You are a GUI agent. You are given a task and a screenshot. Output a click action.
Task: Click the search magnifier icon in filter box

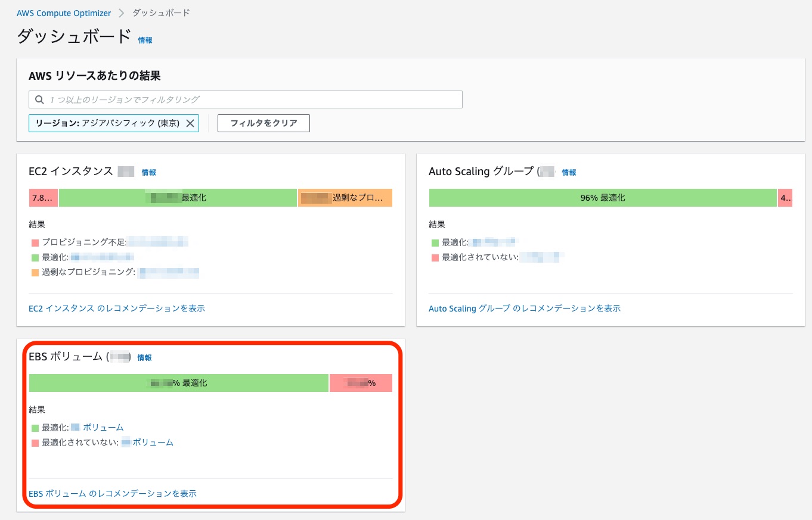point(39,99)
